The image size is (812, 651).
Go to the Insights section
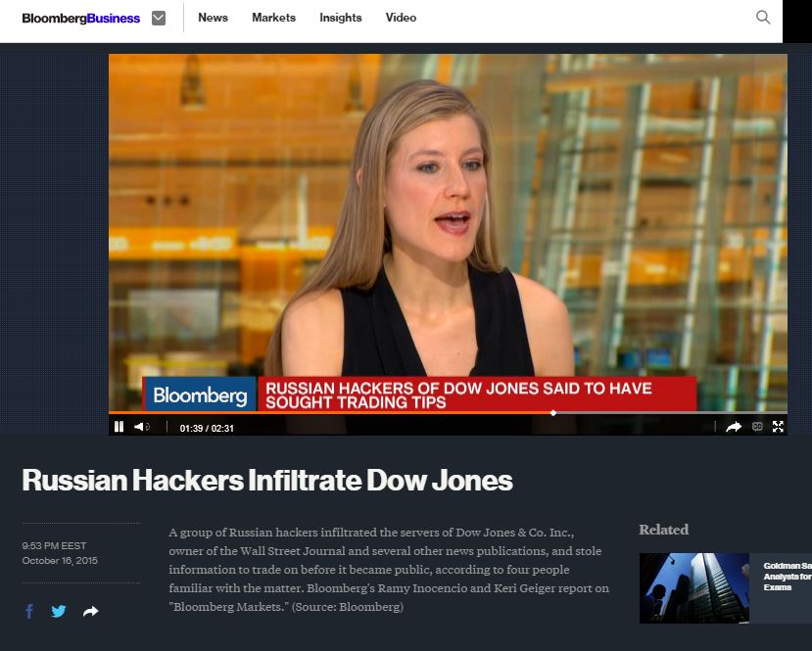pyautogui.click(x=340, y=18)
